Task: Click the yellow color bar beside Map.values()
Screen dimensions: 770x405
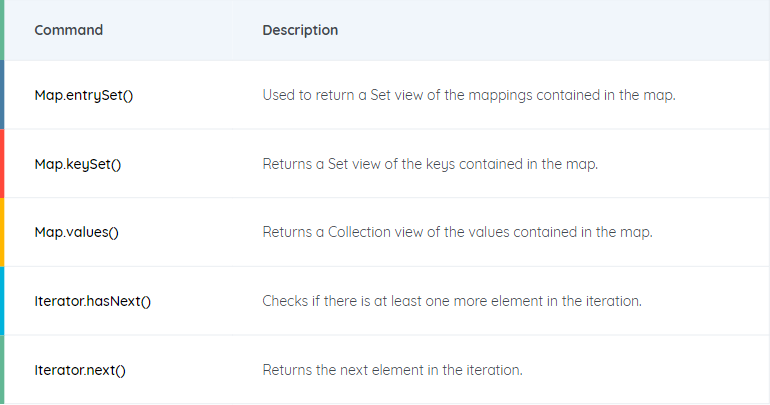Action: 2,232
